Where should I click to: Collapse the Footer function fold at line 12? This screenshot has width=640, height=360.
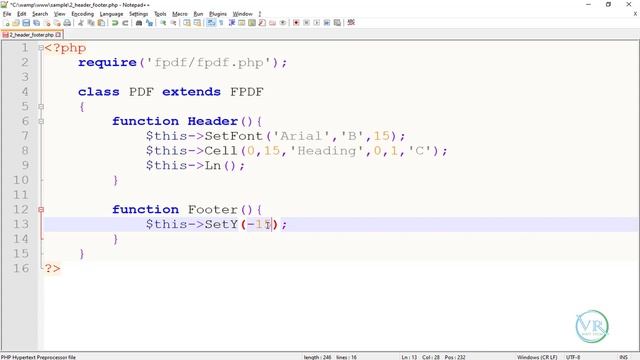click(41, 209)
